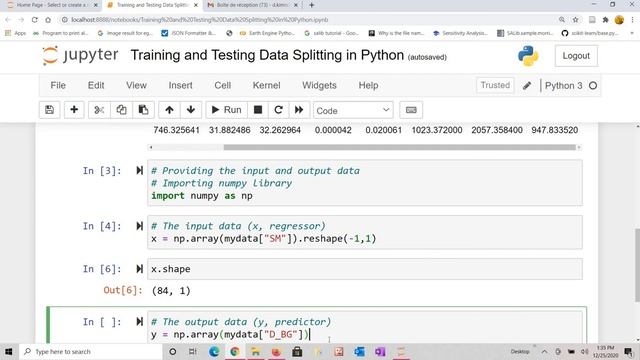Open File Explorer from the taskbar
The image size is (640, 360).
[256, 351]
